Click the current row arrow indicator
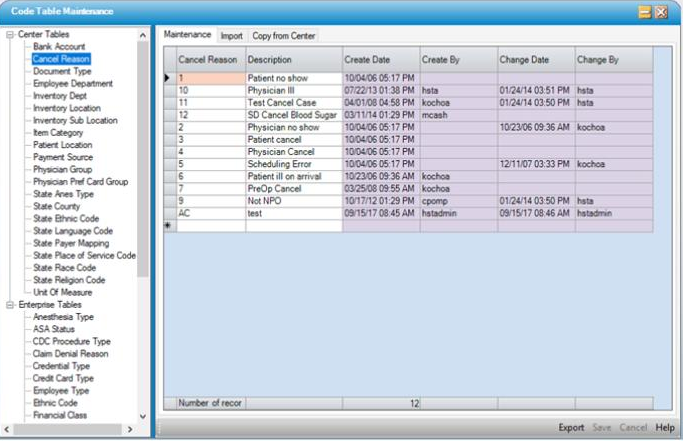 169,78
